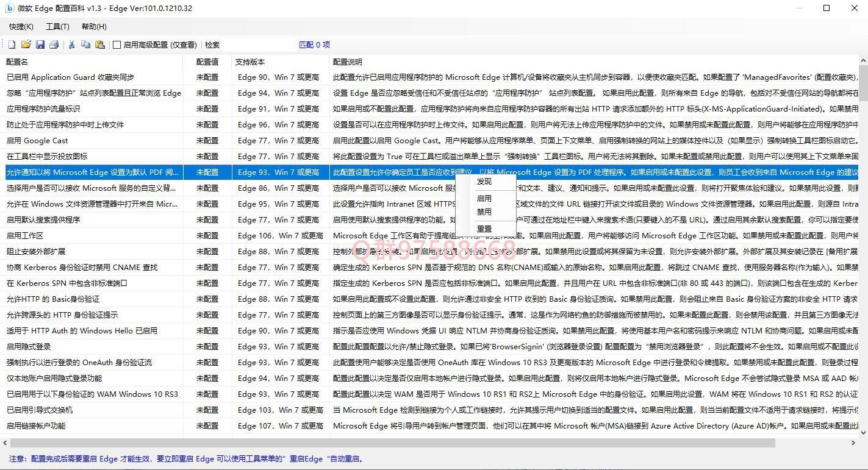Select row 启用链接帐户功能
This screenshot has width=868, height=470.
[x=431, y=426]
